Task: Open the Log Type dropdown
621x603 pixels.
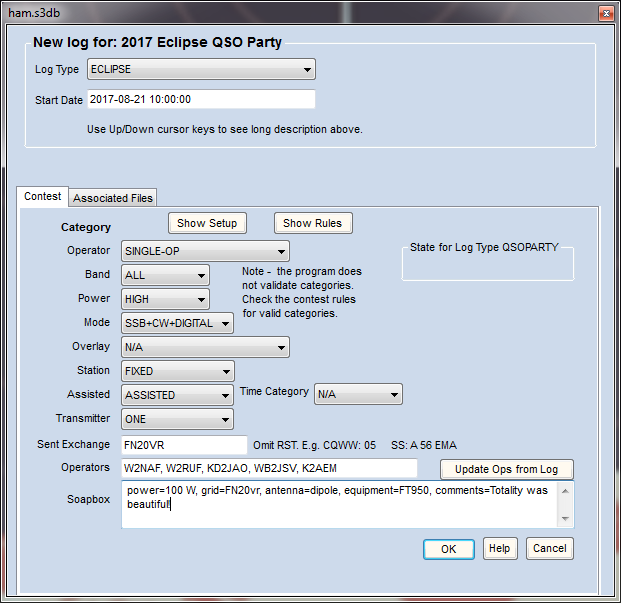Action: tap(200, 69)
